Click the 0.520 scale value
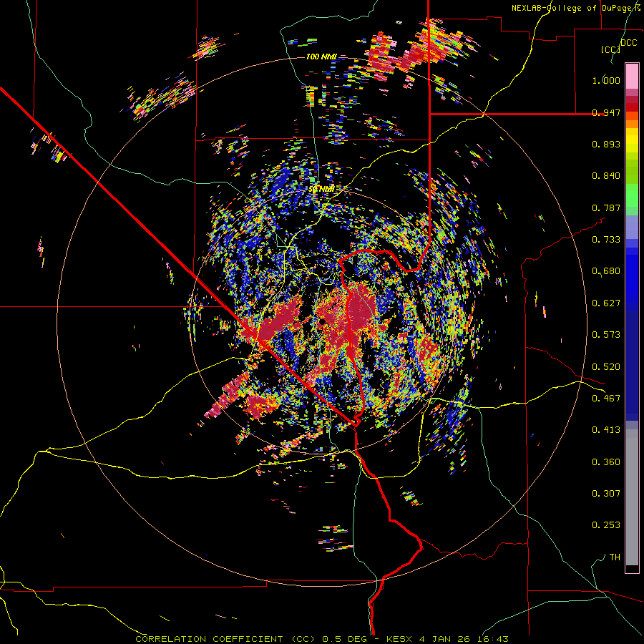This screenshot has height=644, width=644. 606,367
